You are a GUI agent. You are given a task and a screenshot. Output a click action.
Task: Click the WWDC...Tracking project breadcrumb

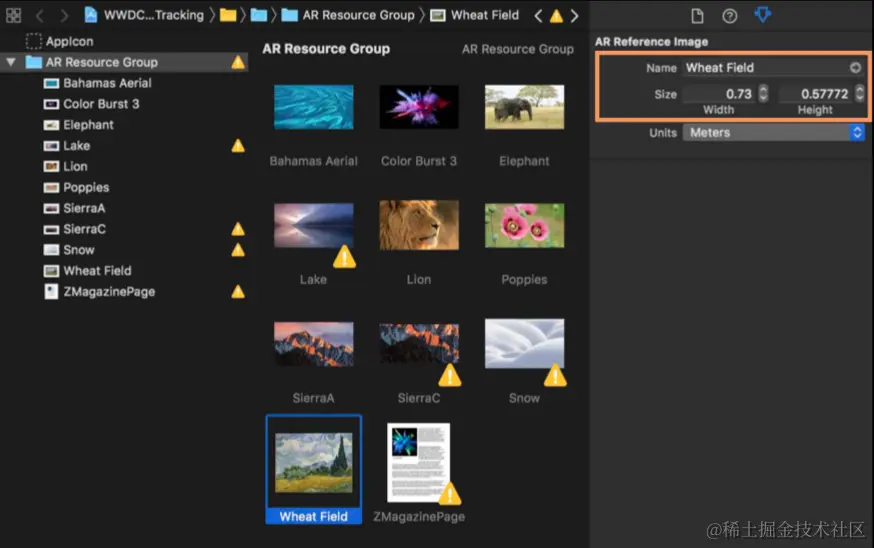pos(144,15)
